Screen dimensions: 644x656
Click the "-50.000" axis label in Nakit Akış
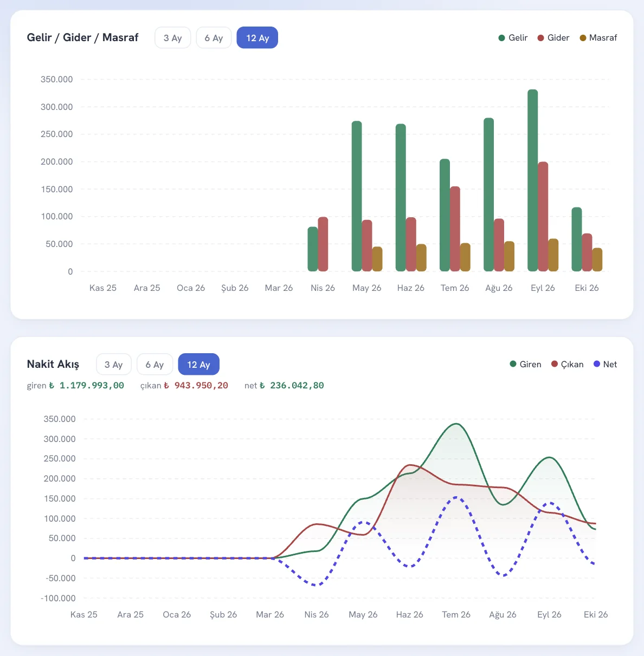60,578
